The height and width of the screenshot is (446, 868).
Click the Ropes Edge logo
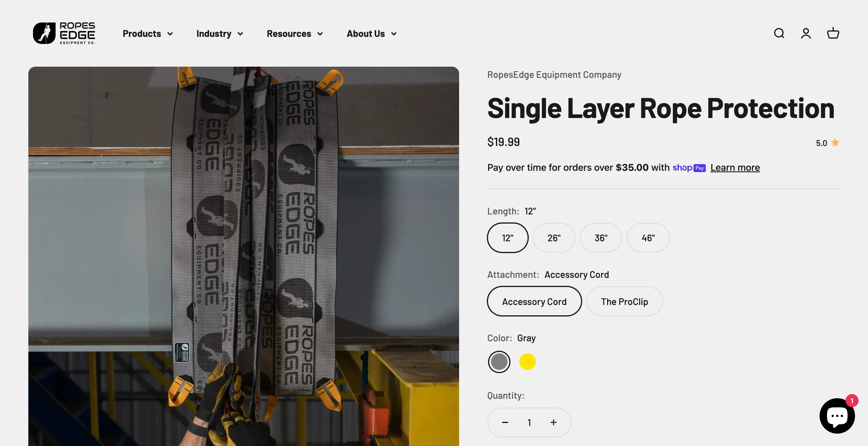pos(64,33)
